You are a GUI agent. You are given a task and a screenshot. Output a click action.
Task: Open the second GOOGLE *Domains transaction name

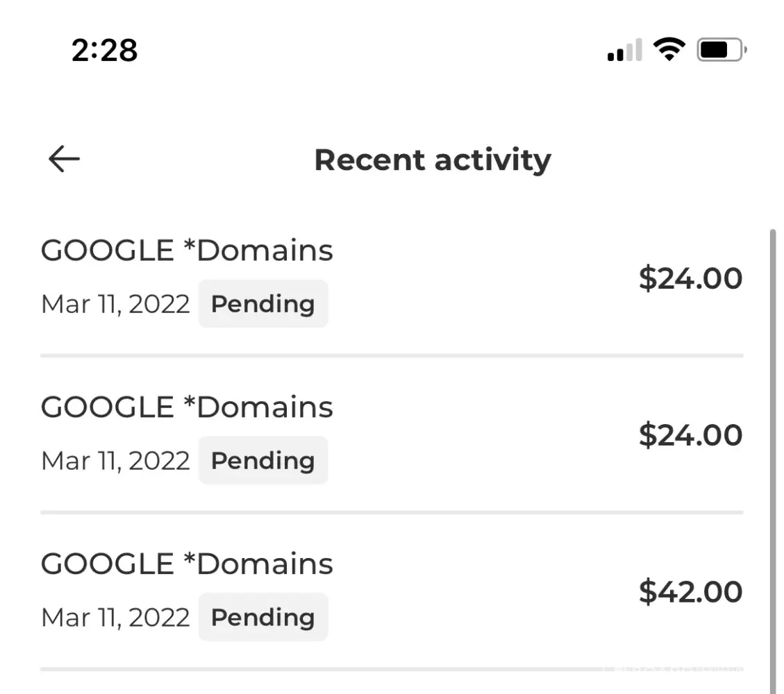click(187, 407)
